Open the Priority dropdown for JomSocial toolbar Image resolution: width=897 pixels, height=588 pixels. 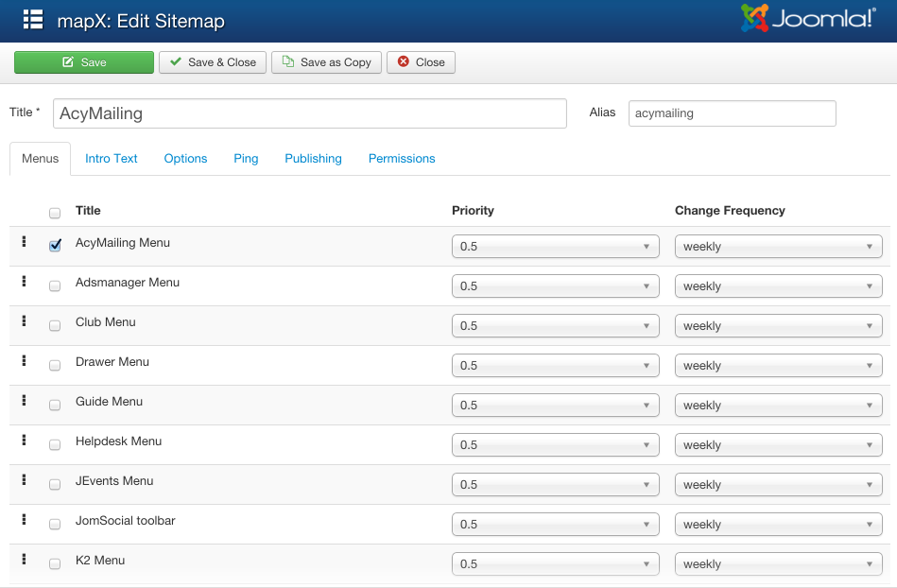[556, 524]
